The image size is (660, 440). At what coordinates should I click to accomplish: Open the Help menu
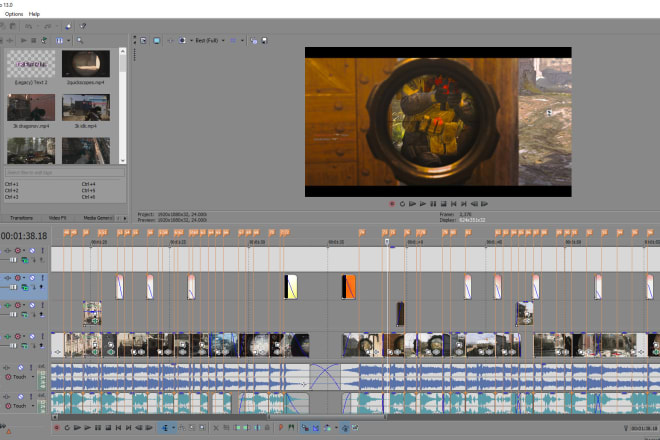[x=34, y=14]
